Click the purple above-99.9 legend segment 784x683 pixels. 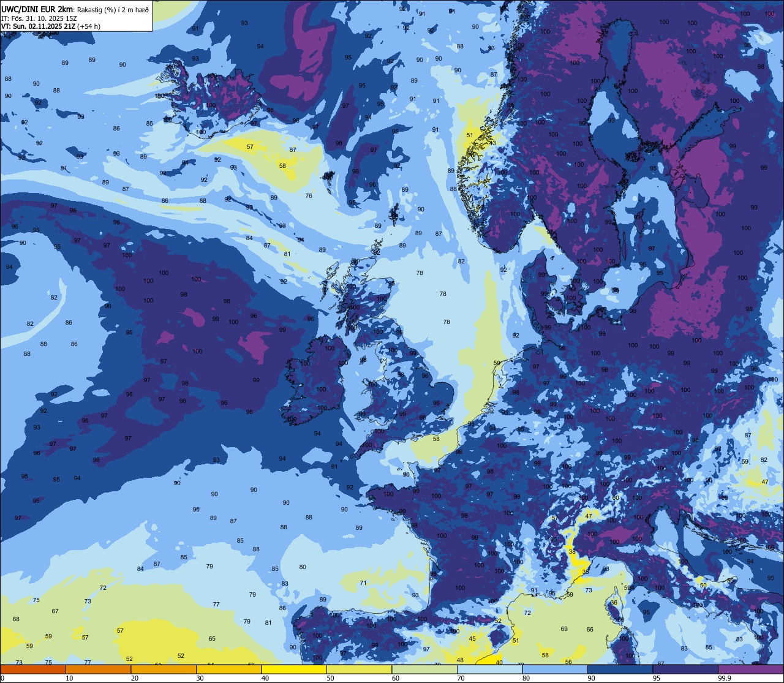point(750,670)
